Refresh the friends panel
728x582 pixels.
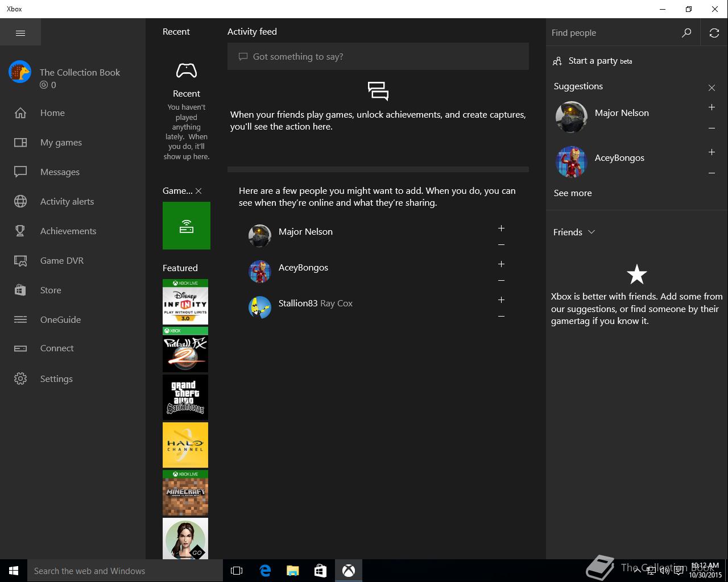[x=714, y=33]
